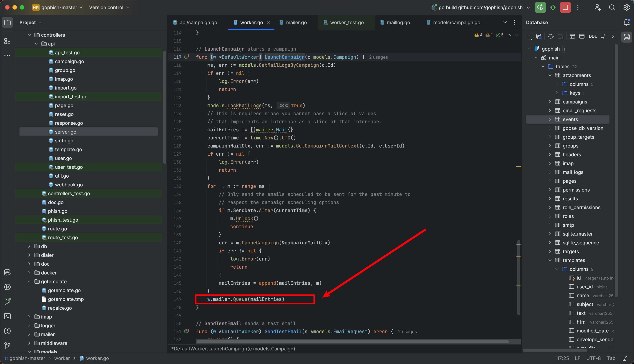Open the Run tool window icon
The width and height of the screenshot is (634, 364).
(x=7, y=301)
